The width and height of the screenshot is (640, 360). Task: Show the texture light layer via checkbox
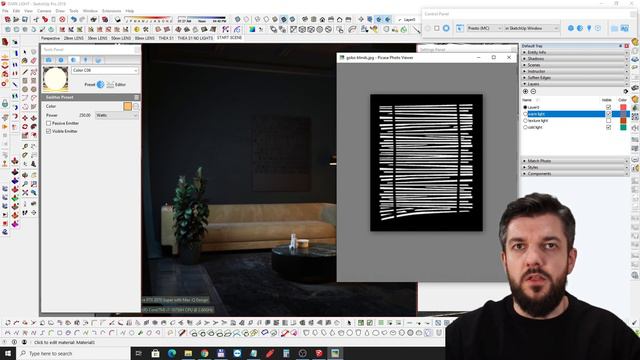pyautogui.click(x=609, y=121)
